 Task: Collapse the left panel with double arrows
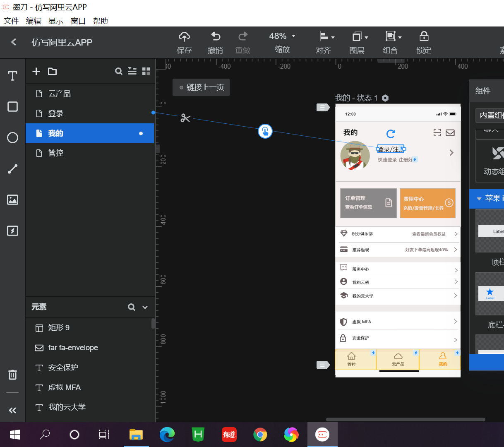click(x=13, y=410)
